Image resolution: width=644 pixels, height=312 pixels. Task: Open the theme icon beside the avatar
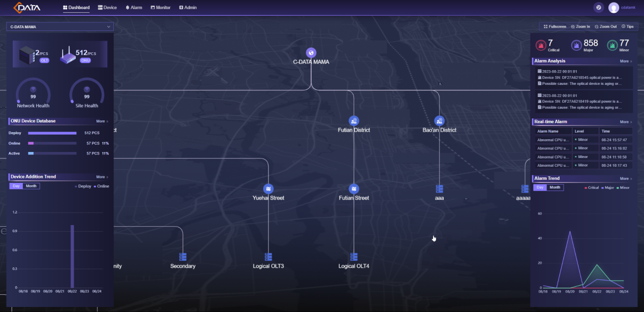point(598,8)
